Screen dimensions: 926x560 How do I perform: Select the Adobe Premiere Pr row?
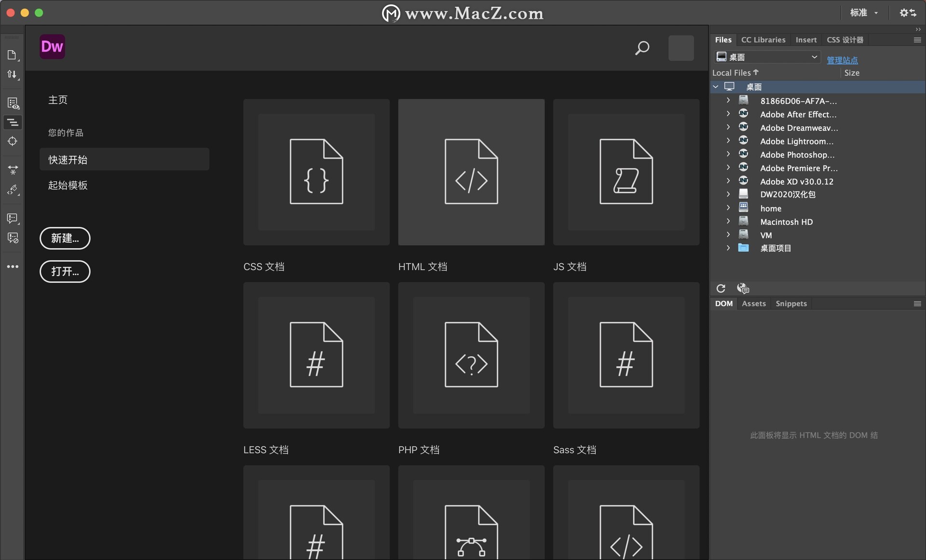click(818, 168)
